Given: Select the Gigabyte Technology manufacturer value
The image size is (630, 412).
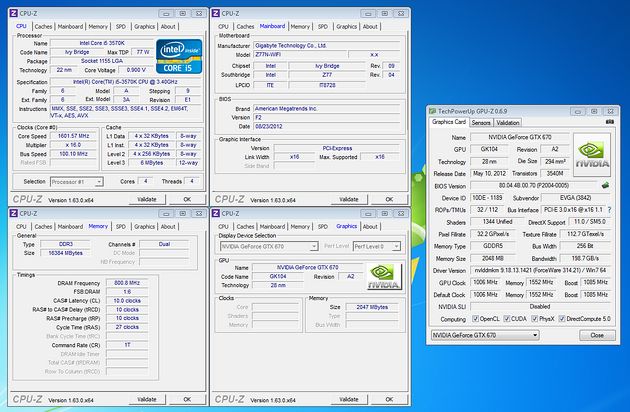Looking at the screenshot, I should [x=326, y=45].
